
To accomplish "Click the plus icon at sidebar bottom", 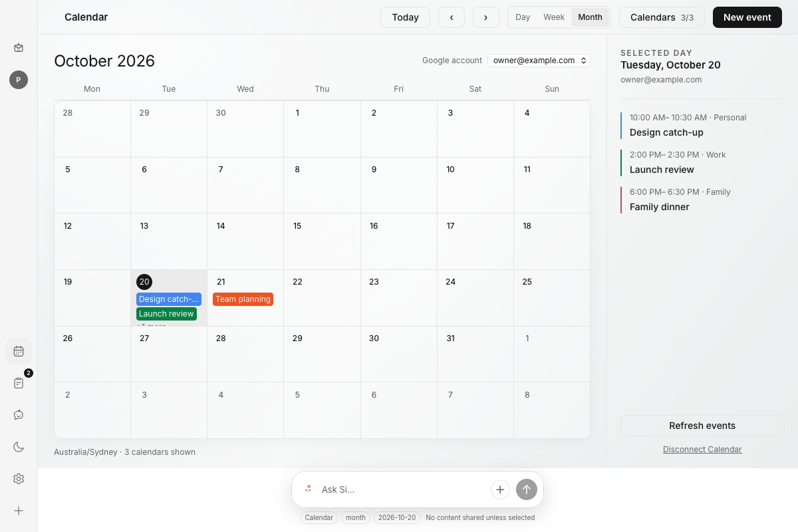I will tap(19, 511).
